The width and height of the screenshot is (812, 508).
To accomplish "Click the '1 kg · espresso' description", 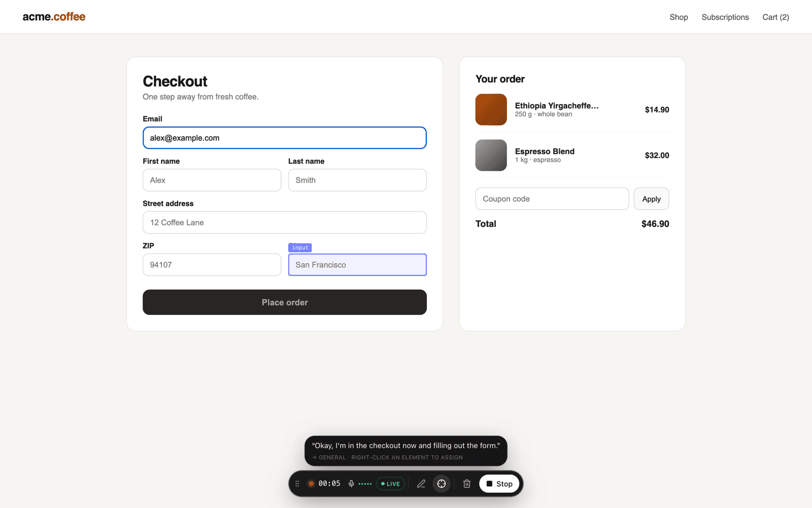I will 538,160.
